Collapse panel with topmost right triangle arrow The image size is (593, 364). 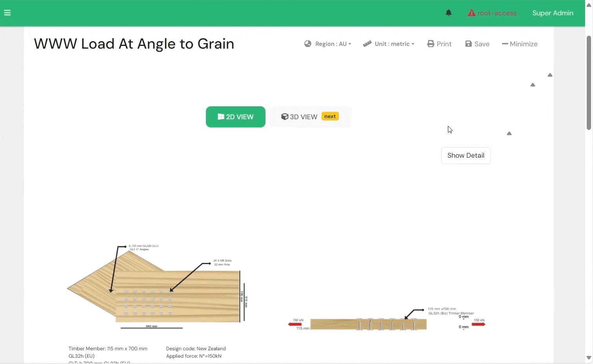(x=550, y=75)
